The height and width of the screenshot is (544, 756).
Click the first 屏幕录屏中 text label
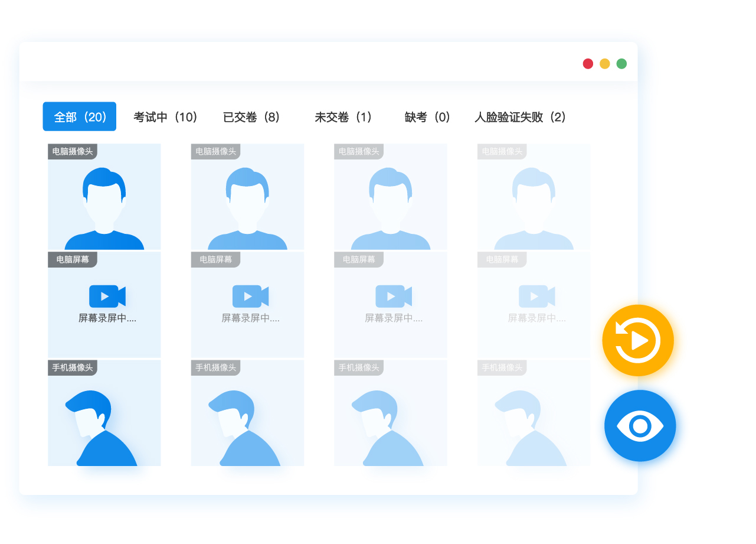[107, 318]
